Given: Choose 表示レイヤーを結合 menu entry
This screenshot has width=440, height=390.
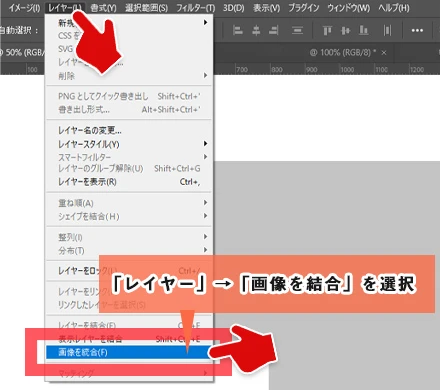Looking at the screenshot, I should click(129, 339).
